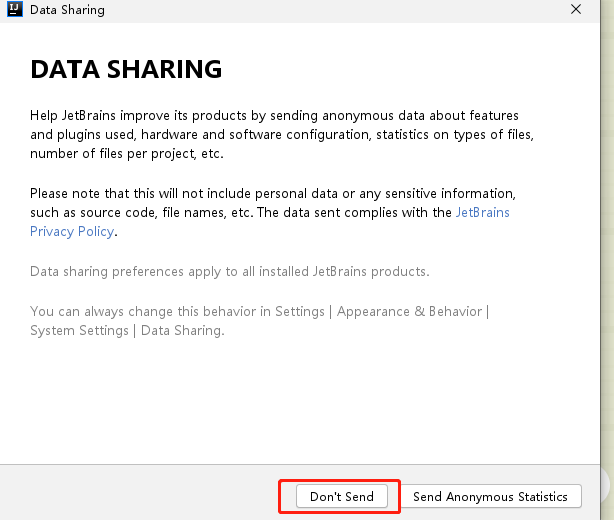
Task: Open the JetBrains link text
Action: click(x=482, y=212)
